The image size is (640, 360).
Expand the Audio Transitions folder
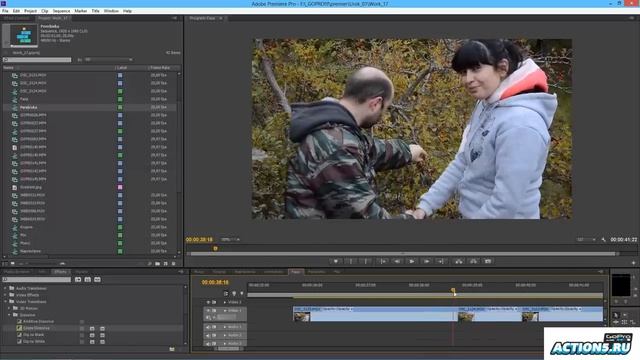[x=6, y=288]
